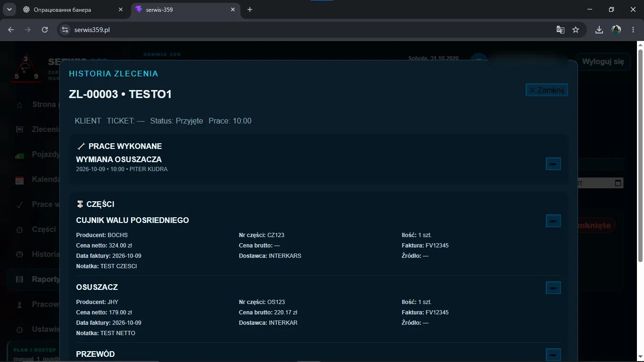
Task: Open the dash menu for the PRZEWÓD part
Action: coord(553,354)
